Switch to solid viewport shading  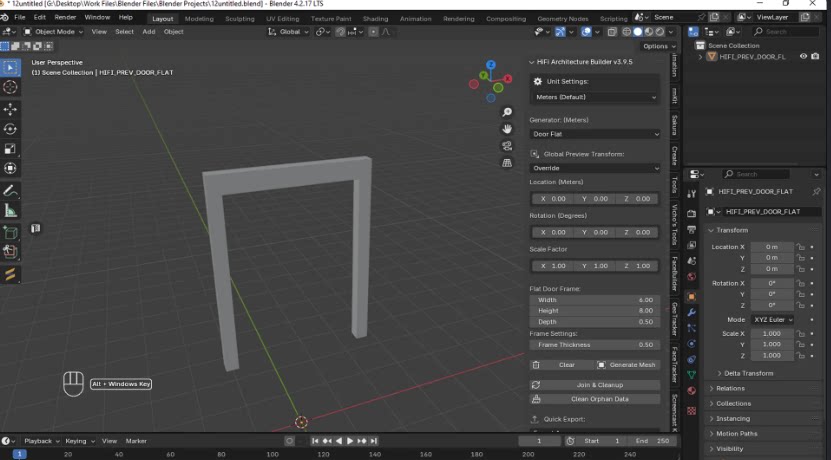(x=638, y=32)
